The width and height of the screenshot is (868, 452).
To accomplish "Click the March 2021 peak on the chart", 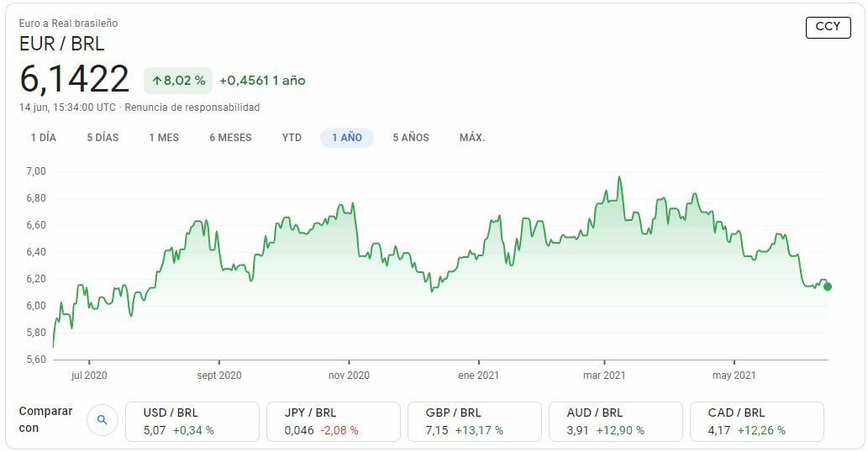I will (619, 177).
